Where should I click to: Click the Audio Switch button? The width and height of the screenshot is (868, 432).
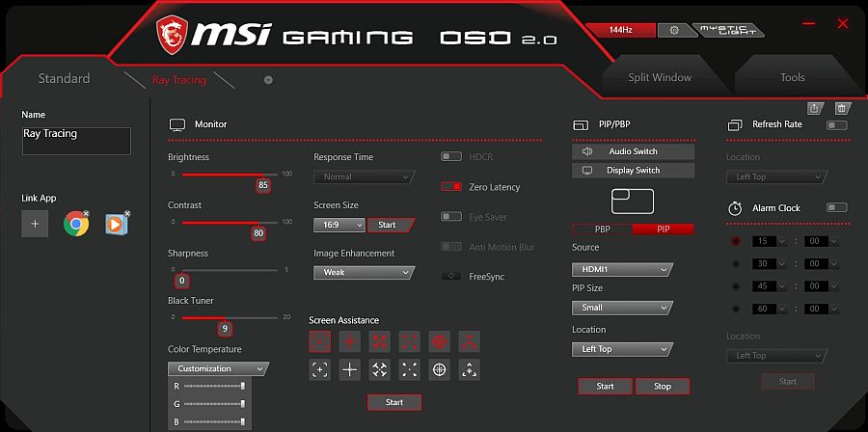pos(633,151)
